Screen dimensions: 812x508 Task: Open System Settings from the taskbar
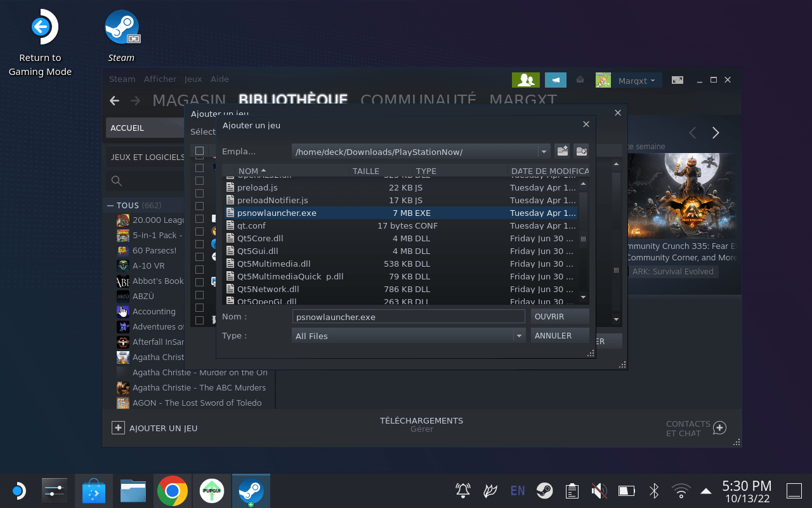(54, 491)
